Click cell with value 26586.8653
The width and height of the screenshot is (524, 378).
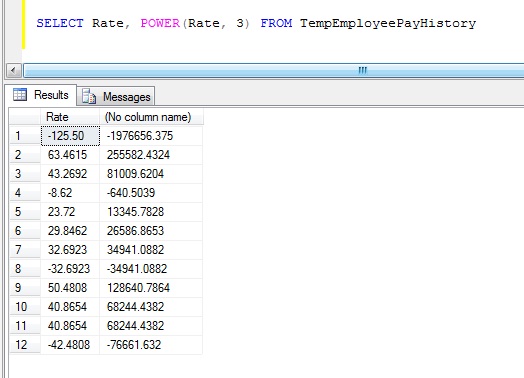[x=151, y=231]
